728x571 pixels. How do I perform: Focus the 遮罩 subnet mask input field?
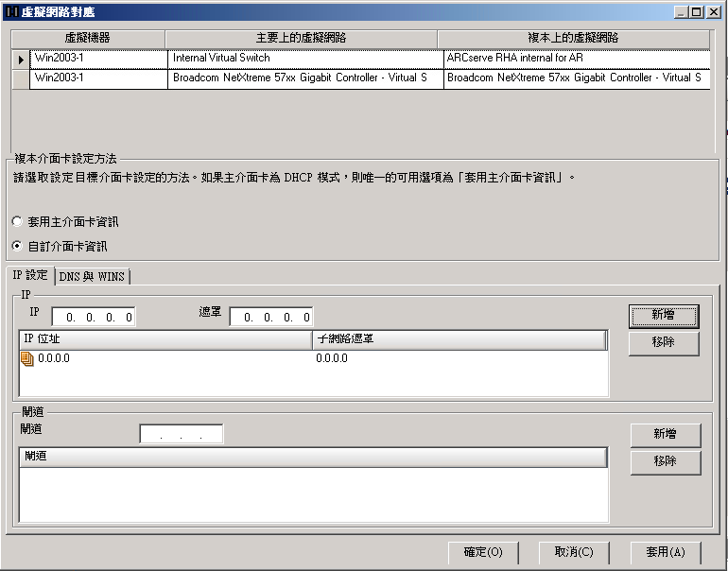271,317
